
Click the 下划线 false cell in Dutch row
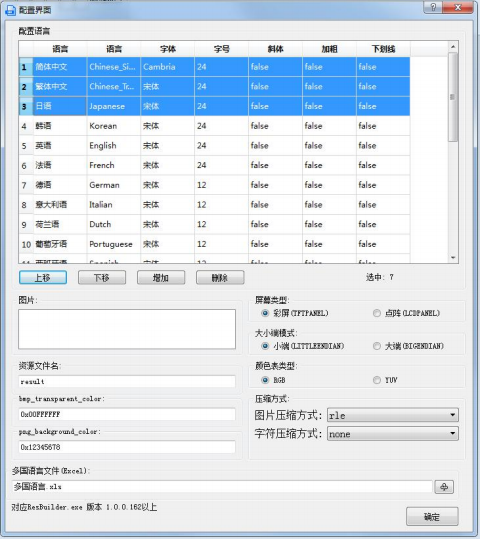[383, 224]
